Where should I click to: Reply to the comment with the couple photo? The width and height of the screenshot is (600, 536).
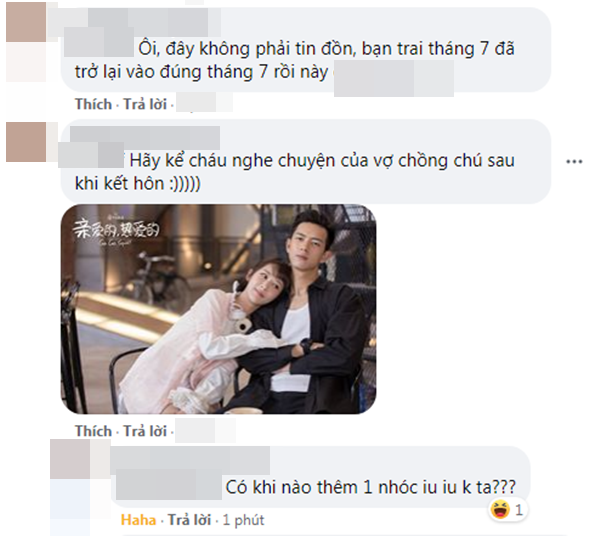(x=145, y=431)
